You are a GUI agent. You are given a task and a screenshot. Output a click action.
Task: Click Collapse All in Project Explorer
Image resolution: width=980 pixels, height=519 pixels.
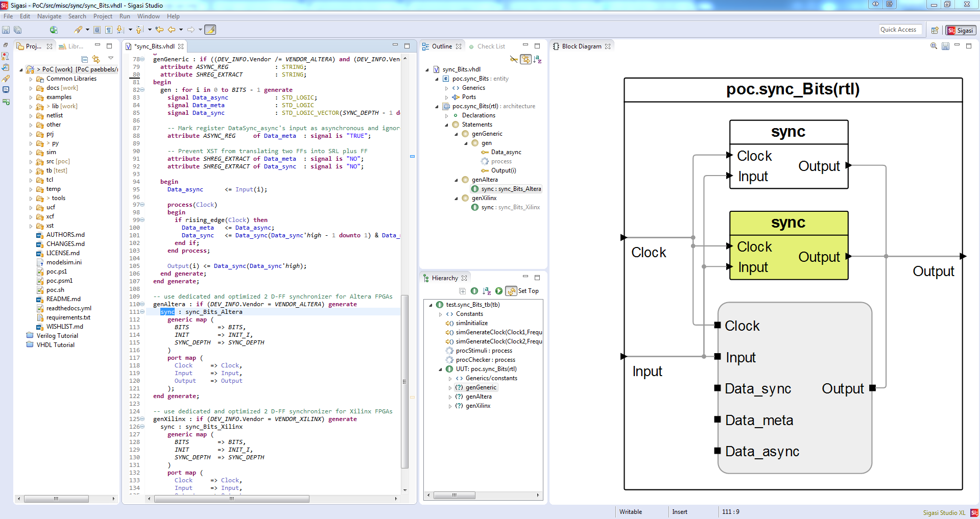[85, 59]
